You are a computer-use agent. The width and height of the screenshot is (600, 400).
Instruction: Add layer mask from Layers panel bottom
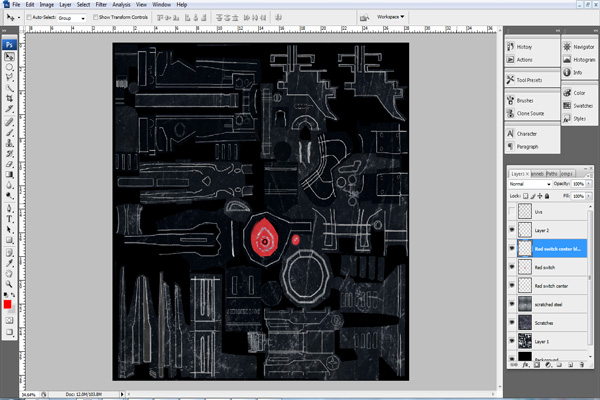537,365
